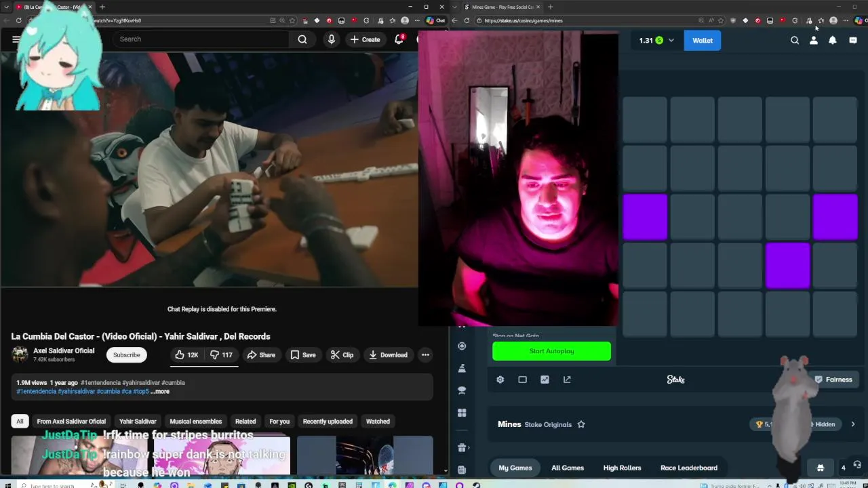The height and width of the screenshot is (488, 868).
Task: Toggle ghost mode icon in bets bar
Action: coord(820,468)
